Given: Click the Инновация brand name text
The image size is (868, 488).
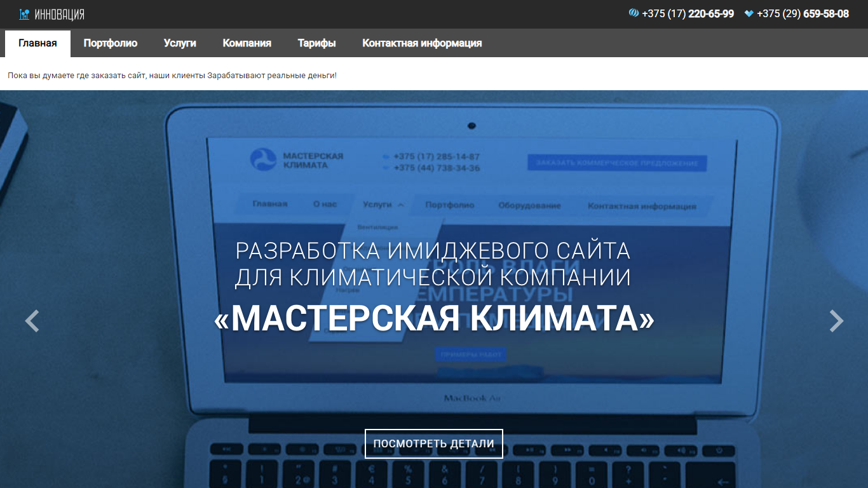Looking at the screenshot, I should (x=59, y=14).
